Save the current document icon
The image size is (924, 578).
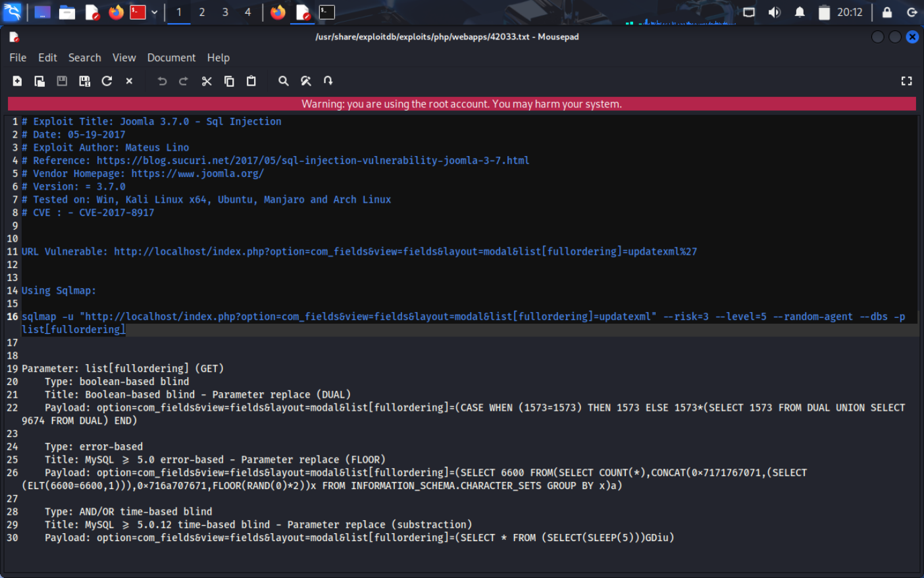pyautogui.click(x=62, y=81)
